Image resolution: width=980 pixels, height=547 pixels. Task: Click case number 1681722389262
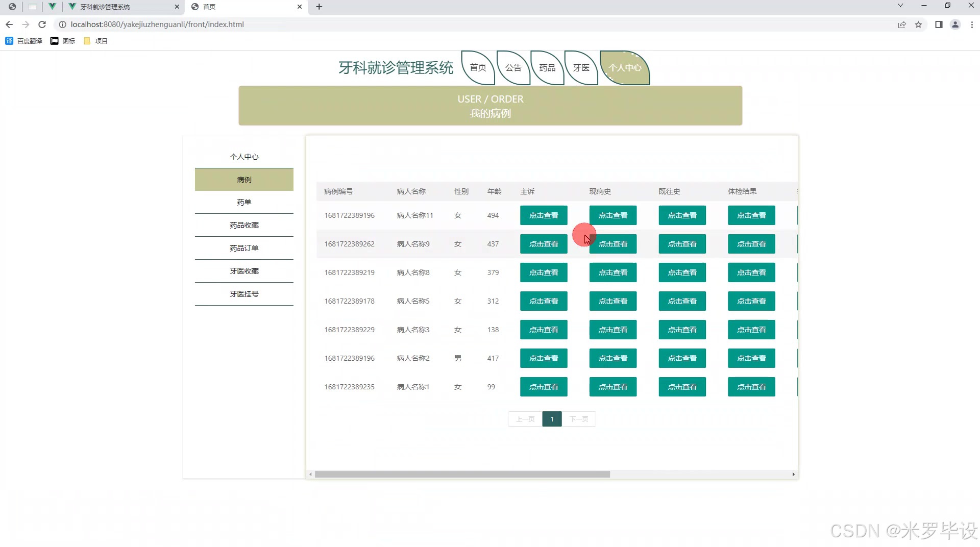pos(349,244)
